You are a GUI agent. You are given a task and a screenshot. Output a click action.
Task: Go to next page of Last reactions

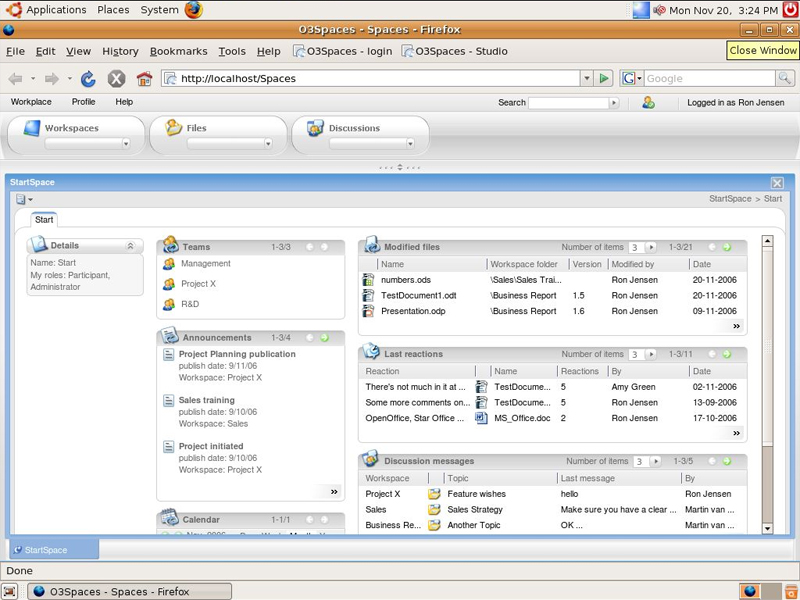727,354
